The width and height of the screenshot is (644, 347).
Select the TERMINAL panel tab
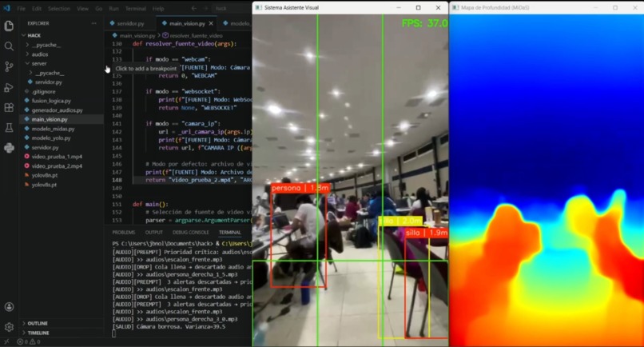pos(229,233)
